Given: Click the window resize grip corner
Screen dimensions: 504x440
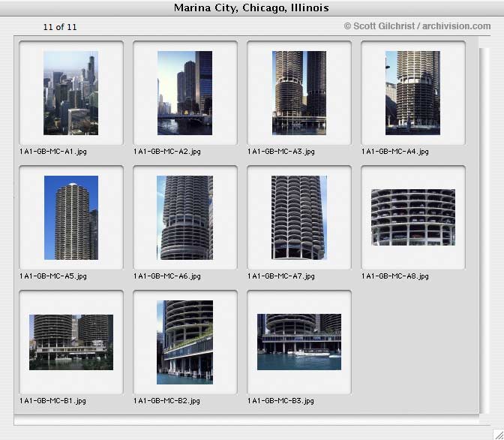Looking at the screenshot, I should click(499, 434).
